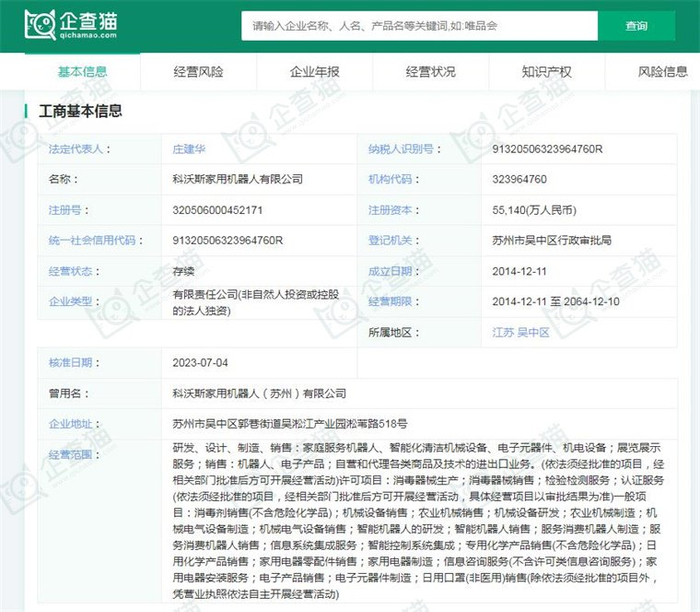Click the 企业类型 label

(70, 302)
